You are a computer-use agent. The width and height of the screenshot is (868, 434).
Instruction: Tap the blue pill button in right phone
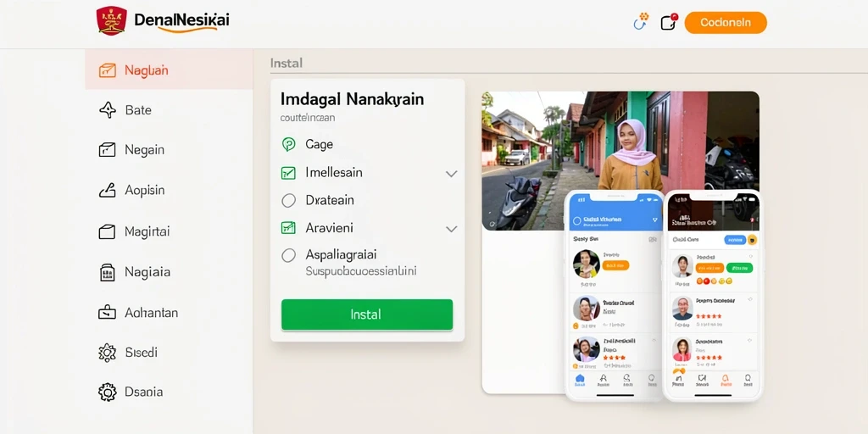pos(735,240)
